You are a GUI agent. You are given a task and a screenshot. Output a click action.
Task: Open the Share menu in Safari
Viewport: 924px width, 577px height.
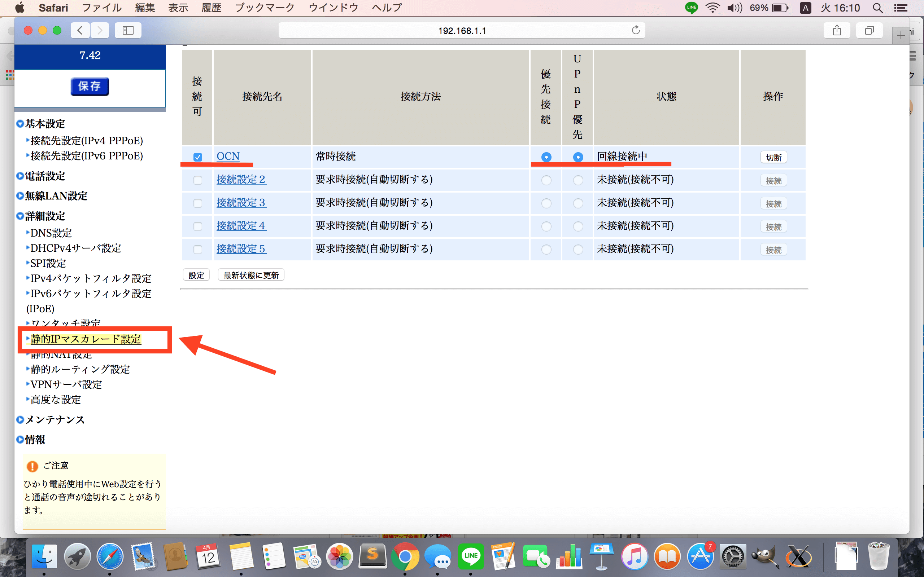point(837,30)
